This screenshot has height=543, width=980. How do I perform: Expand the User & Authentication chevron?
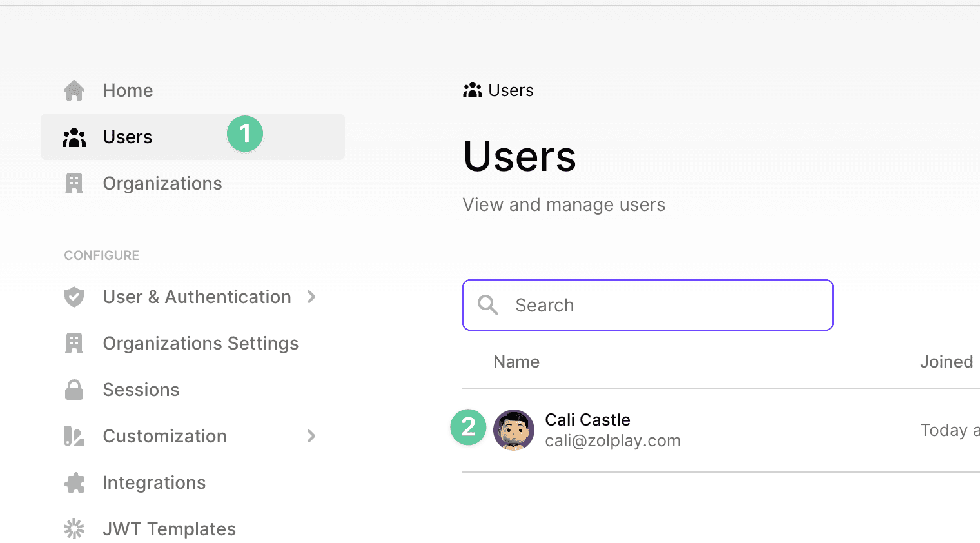311,297
